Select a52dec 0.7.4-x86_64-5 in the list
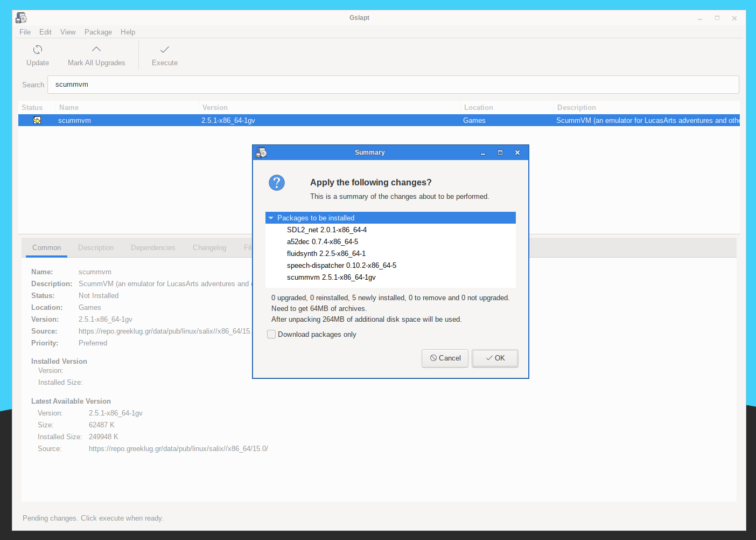756x540 pixels. [390, 241]
